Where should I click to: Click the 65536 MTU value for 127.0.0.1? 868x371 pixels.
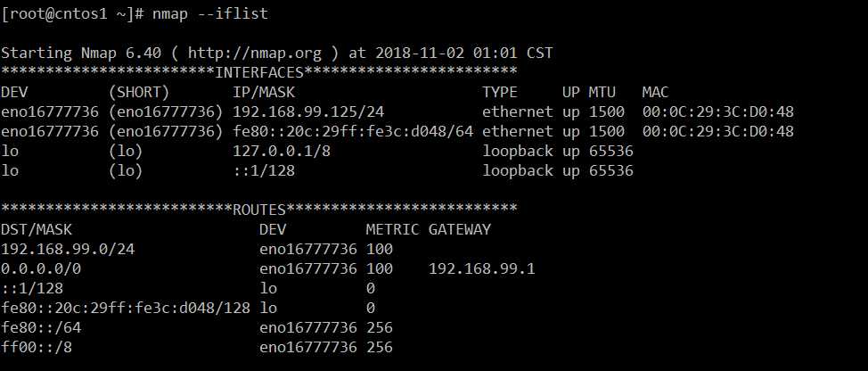pyautogui.click(x=610, y=151)
